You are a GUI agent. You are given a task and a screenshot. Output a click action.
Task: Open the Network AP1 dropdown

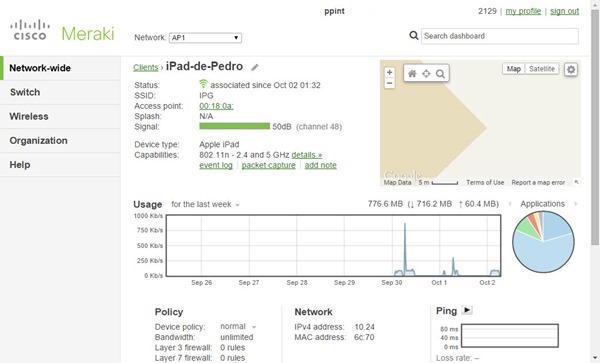(x=205, y=37)
